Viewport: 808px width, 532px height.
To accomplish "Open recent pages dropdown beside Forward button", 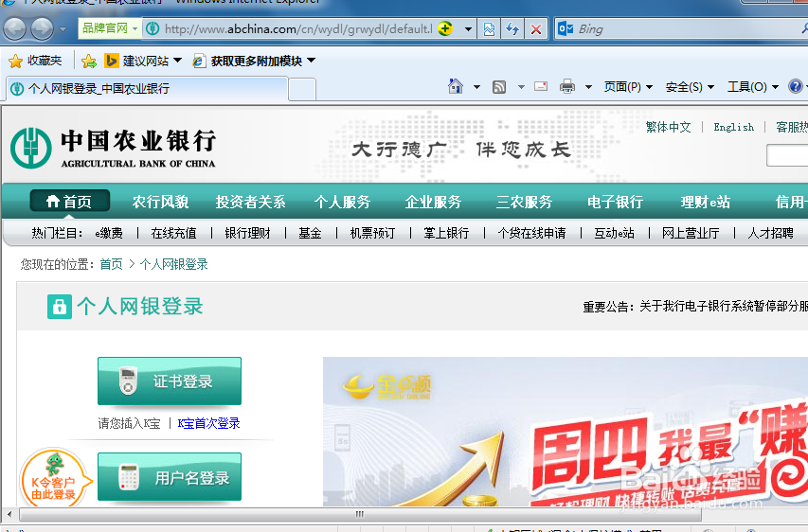I will (x=63, y=29).
